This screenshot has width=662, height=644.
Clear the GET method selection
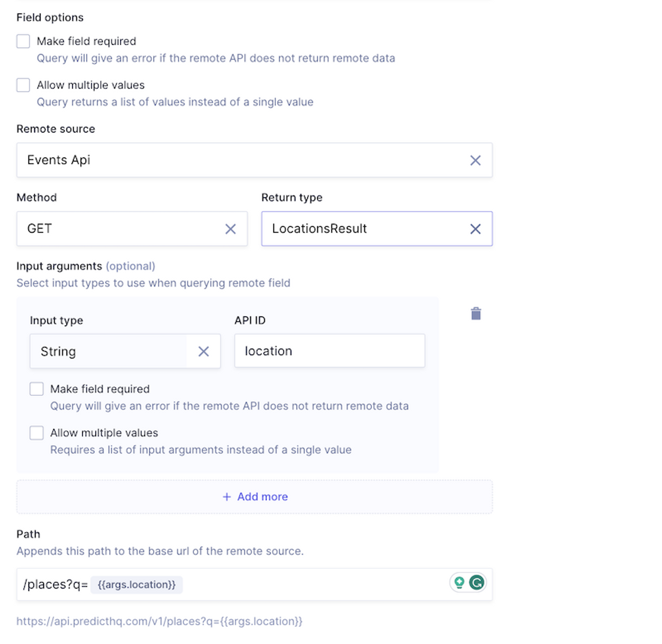click(x=230, y=229)
